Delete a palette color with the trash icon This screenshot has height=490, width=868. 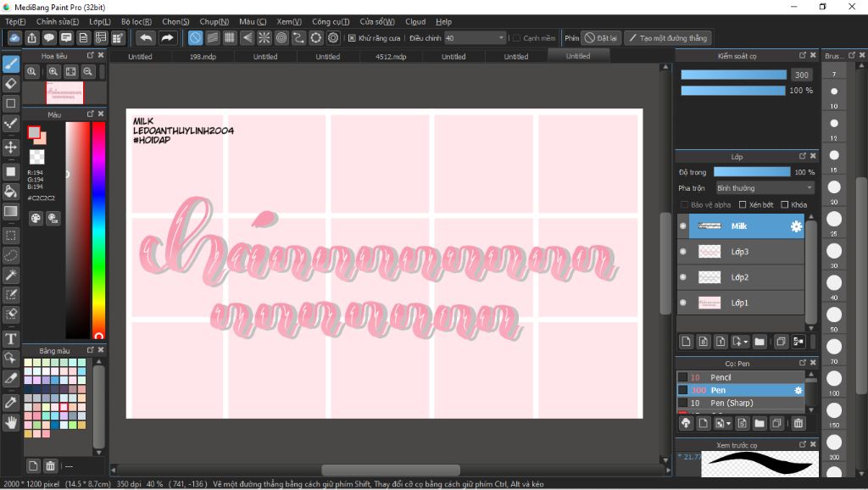click(x=50, y=466)
